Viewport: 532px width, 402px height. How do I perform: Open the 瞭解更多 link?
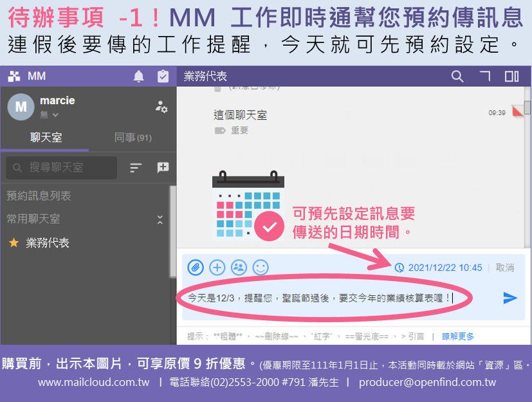click(457, 336)
